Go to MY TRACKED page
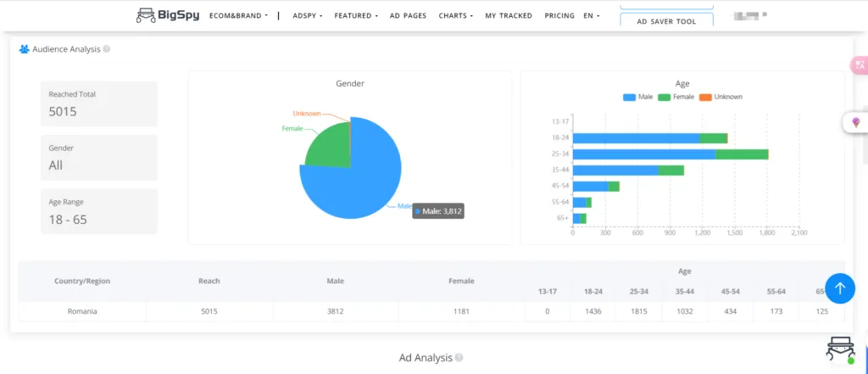 tap(509, 15)
